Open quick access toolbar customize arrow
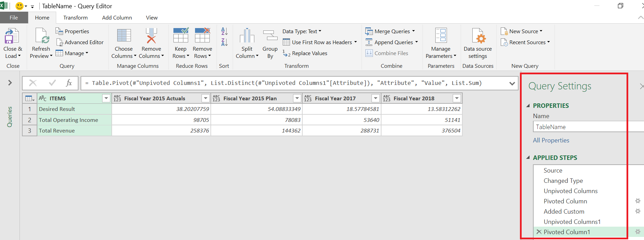 pyautogui.click(x=32, y=7)
